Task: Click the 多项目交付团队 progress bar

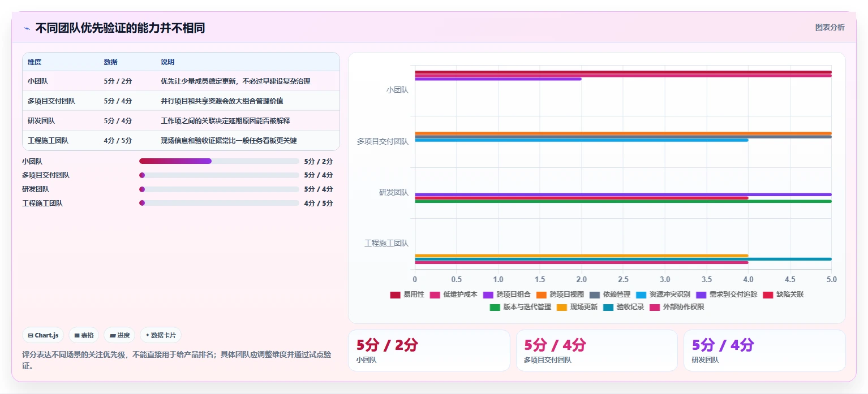Action: tap(219, 175)
